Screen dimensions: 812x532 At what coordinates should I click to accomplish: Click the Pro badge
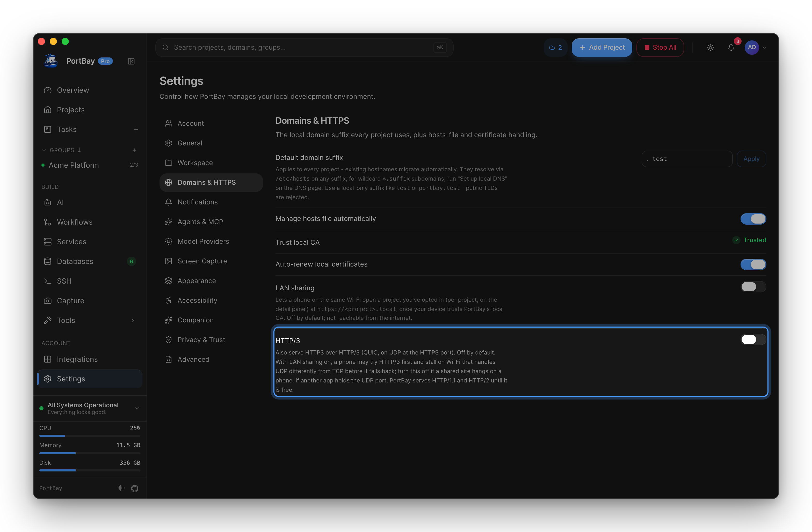pyautogui.click(x=105, y=61)
